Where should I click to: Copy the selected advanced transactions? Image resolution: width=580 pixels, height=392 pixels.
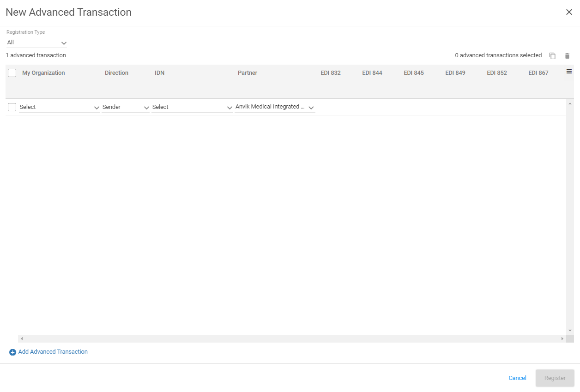pos(552,55)
